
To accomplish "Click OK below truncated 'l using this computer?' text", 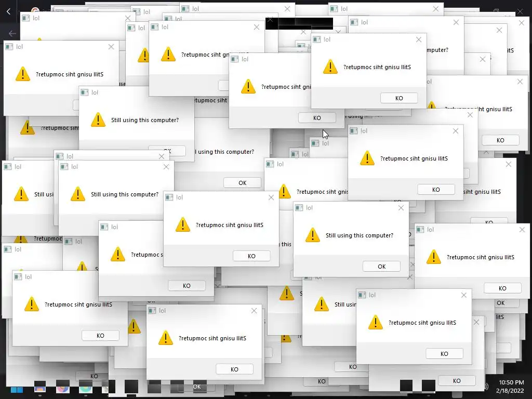I will [242, 182].
